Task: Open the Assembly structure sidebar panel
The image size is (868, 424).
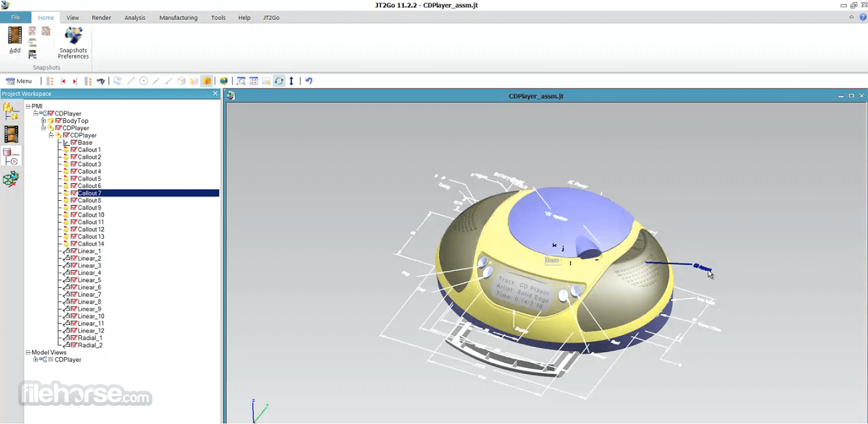Action: pyautogui.click(x=11, y=112)
